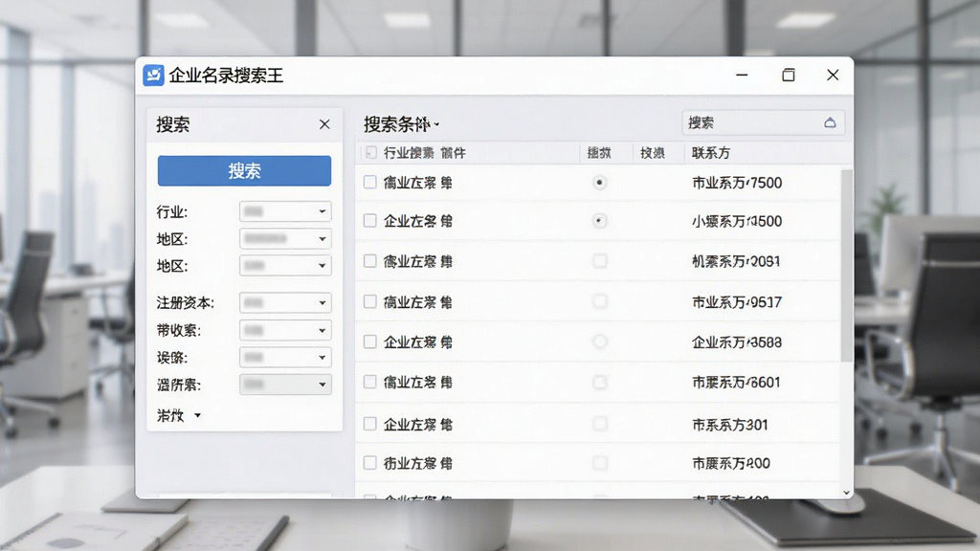Expand the bottom dropdown arrow in the left panel

[197, 415]
